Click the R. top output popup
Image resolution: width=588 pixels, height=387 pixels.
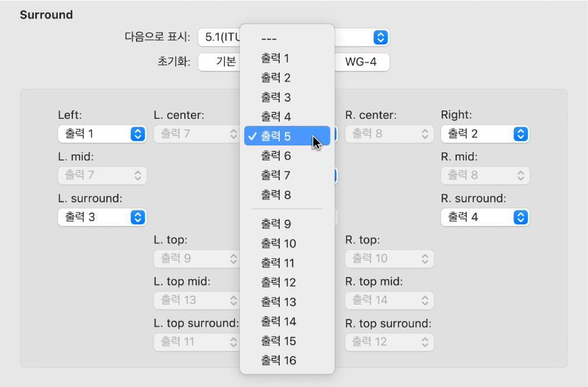tap(389, 259)
